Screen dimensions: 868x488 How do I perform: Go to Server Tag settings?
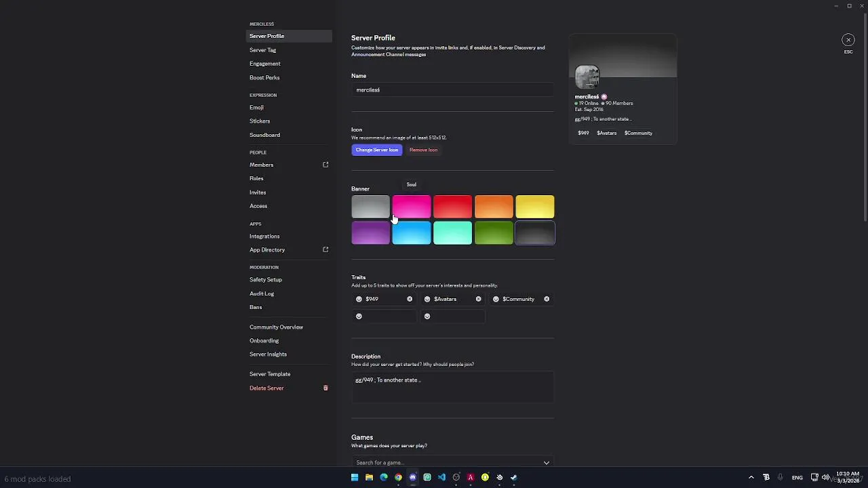289,50
